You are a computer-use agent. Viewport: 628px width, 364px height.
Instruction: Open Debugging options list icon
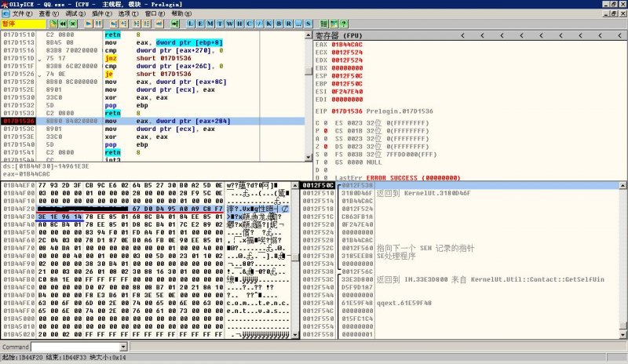click(x=324, y=24)
